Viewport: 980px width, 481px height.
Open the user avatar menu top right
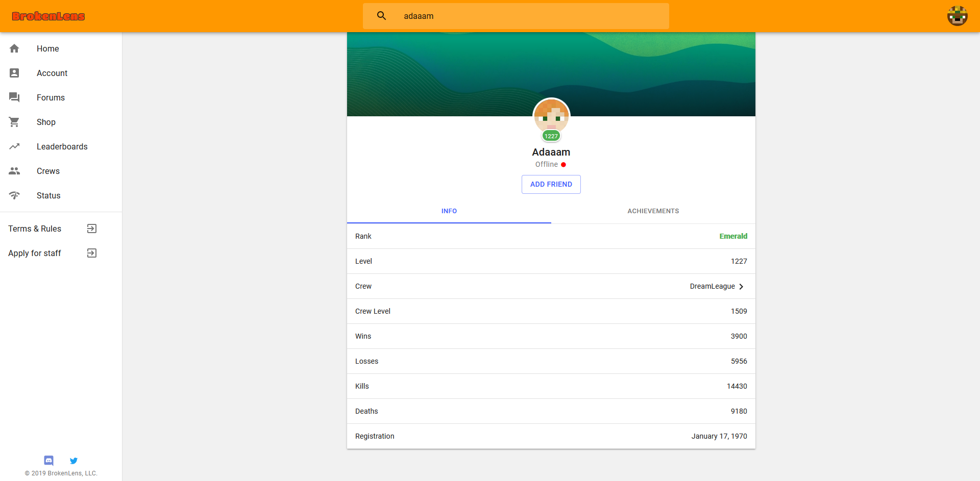tap(958, 16)
